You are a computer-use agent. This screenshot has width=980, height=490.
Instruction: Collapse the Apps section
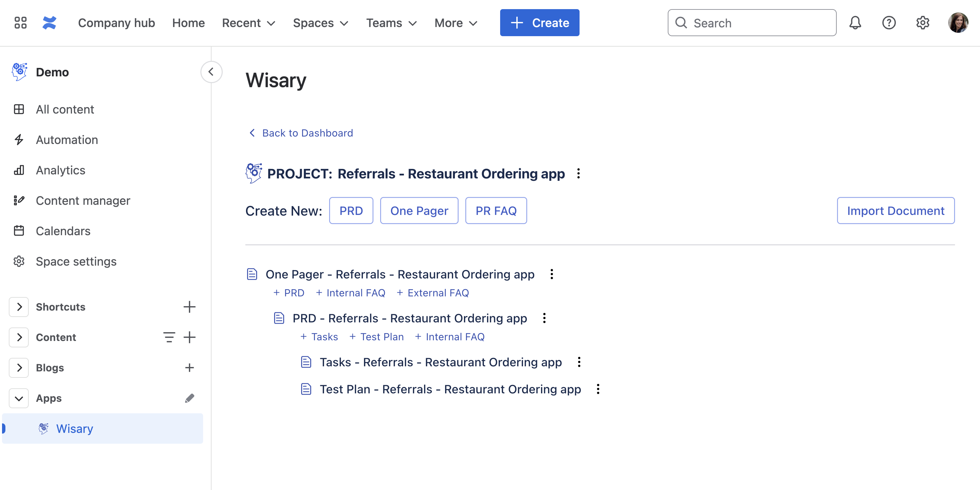pos(19,398)
